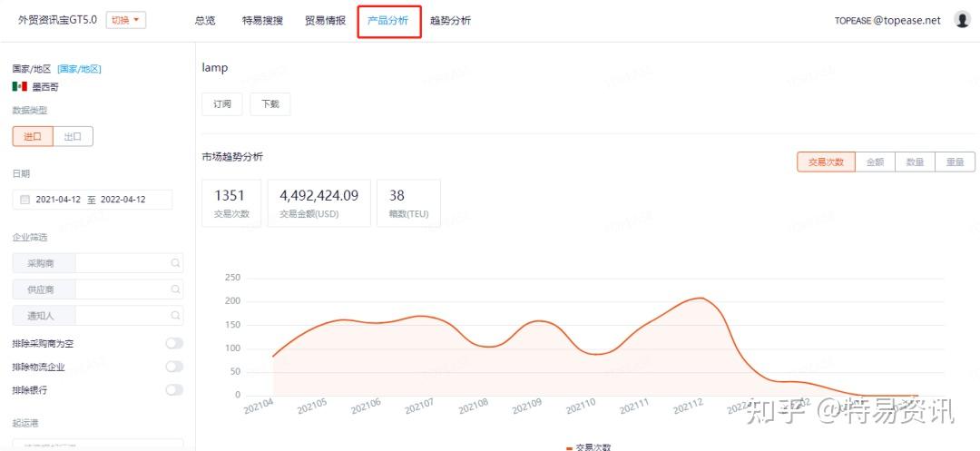This screenshot has width=980, height=451.
Task: Click search icon in 供应商 field
Action: pos(176,289)
